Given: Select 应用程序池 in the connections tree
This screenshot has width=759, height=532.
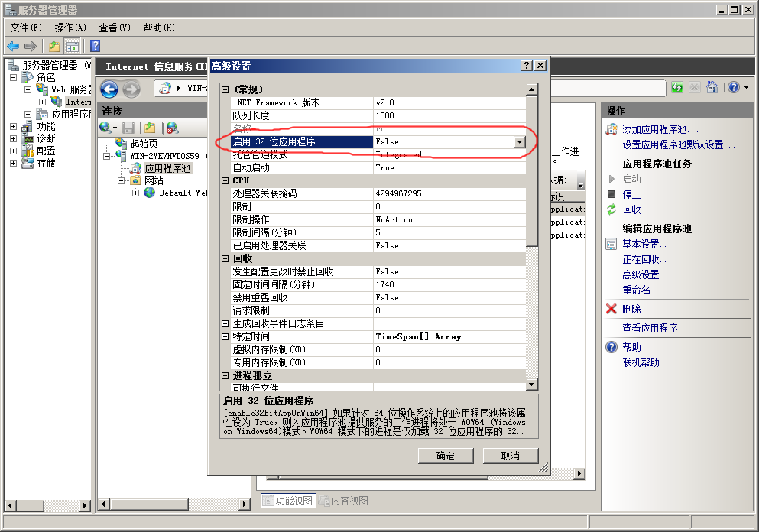Looking at the screenshot, I should [x=167, y=168].
